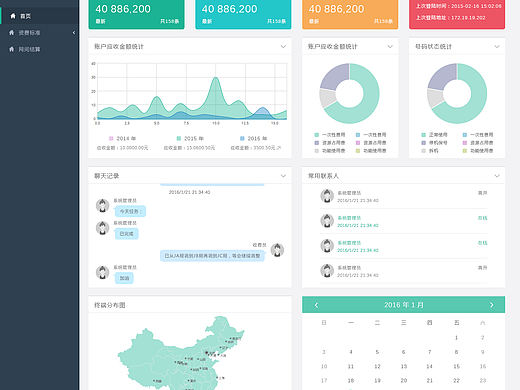Click the China distribution map
Screen dimensions: 520x390
(x=181, y=353)
